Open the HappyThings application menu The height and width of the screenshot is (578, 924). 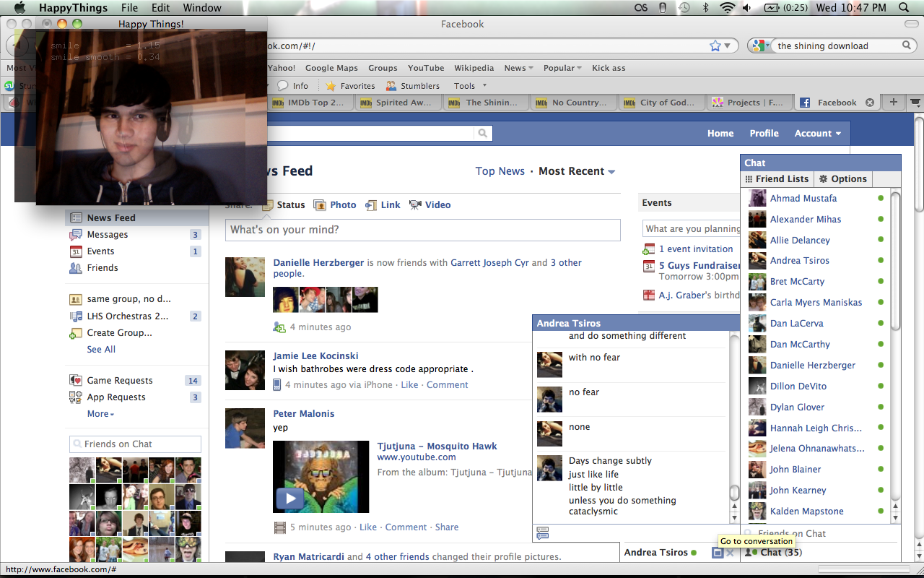point(73,8)
